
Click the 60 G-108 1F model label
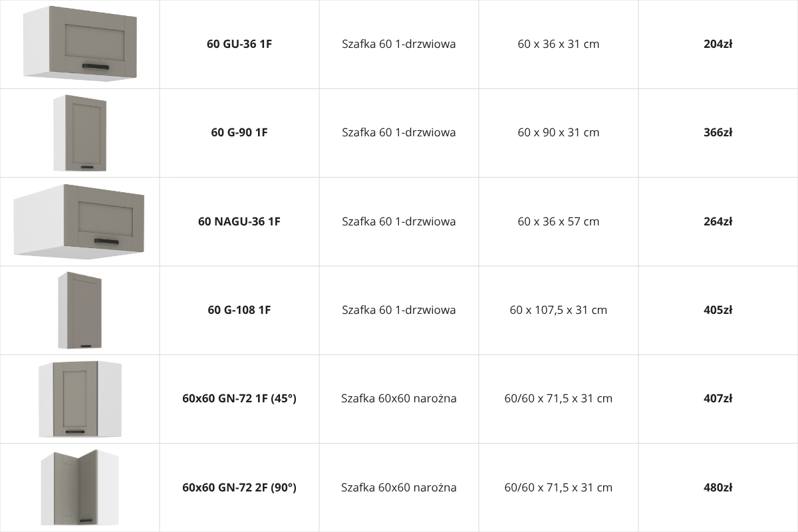tap(239, 310)
